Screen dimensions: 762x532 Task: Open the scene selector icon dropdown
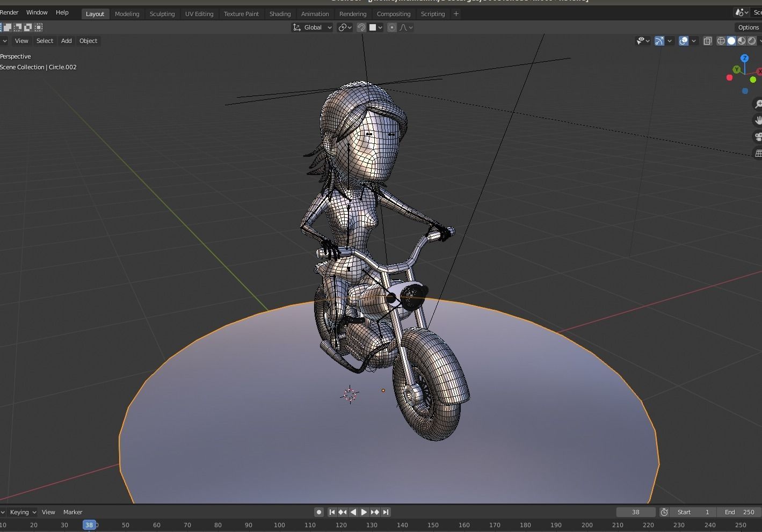pyautogui.click(x=742, y=12)
